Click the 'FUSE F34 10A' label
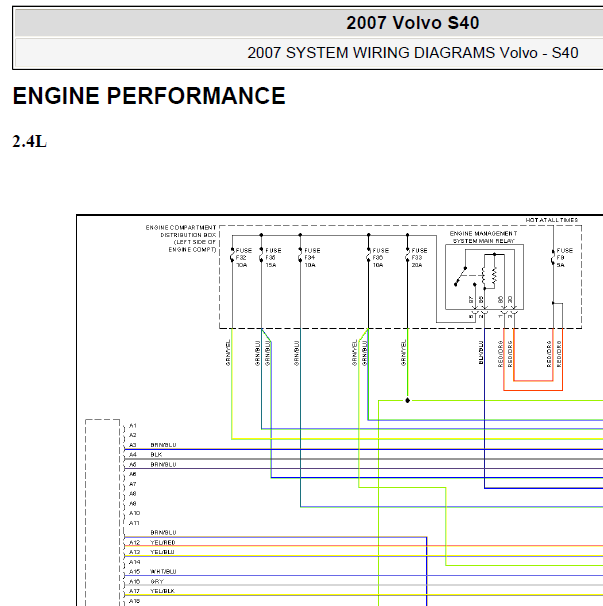This screenshot has width=603, height=606. pyautogui.click(x=312, y=258)
